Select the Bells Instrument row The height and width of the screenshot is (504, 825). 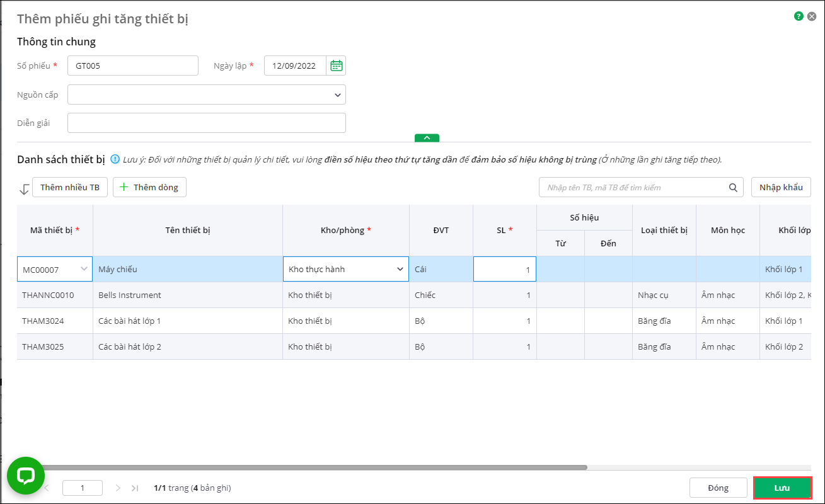pos(189,295)
